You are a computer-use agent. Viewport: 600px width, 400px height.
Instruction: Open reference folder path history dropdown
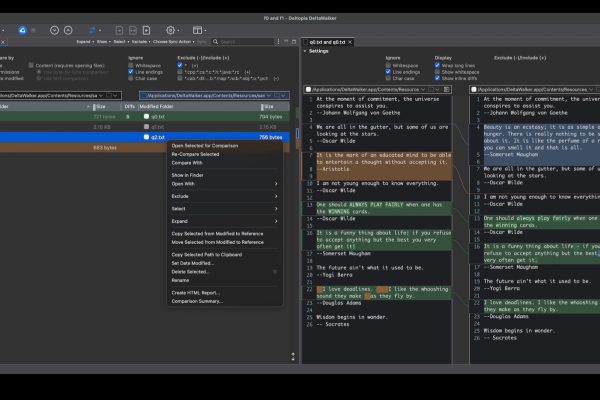pyautogui.click(x=101, y=95)
